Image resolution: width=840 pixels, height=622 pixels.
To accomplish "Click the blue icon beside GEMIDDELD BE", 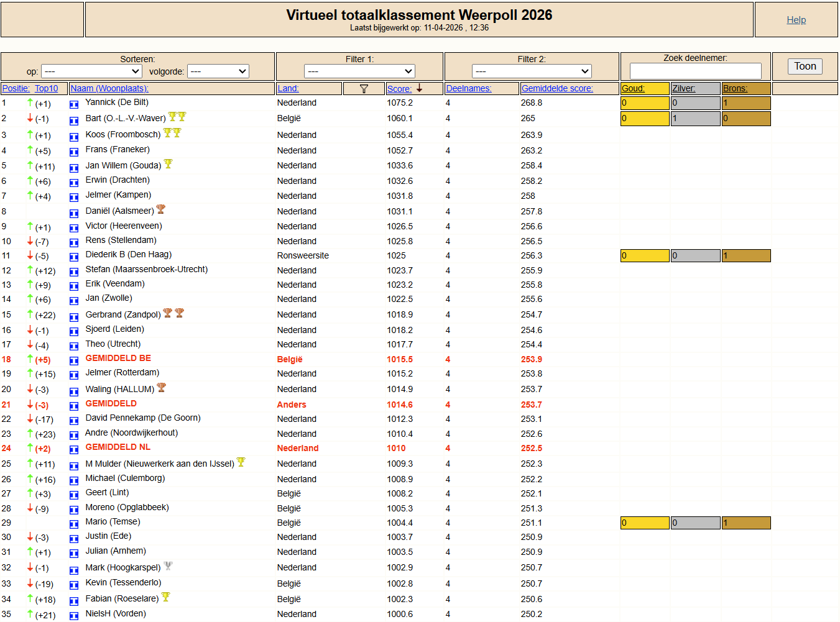I will click(x=74, y=360).
